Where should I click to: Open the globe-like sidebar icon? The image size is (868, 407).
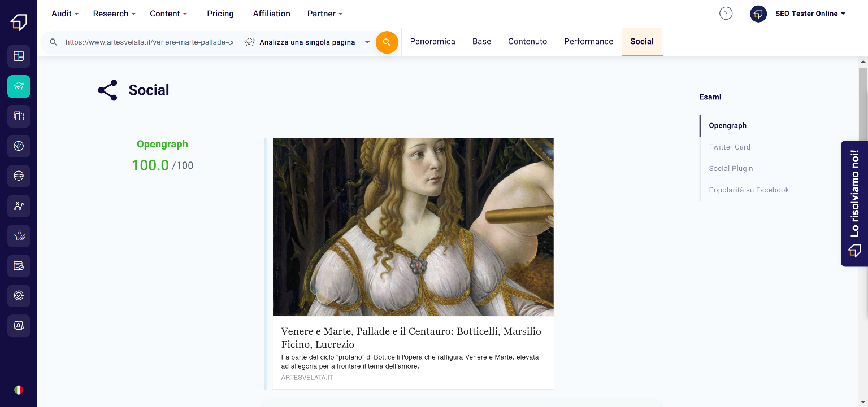point(19,176)
